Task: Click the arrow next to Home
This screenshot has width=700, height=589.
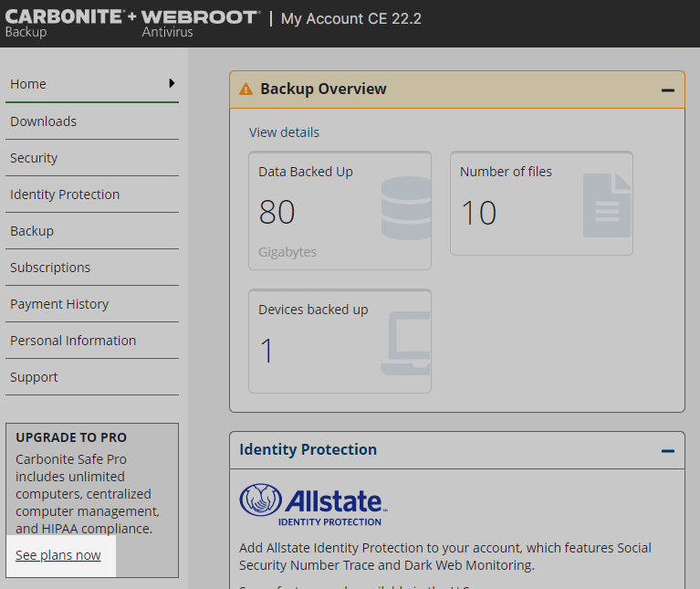Action: click(x=172, y=83)
